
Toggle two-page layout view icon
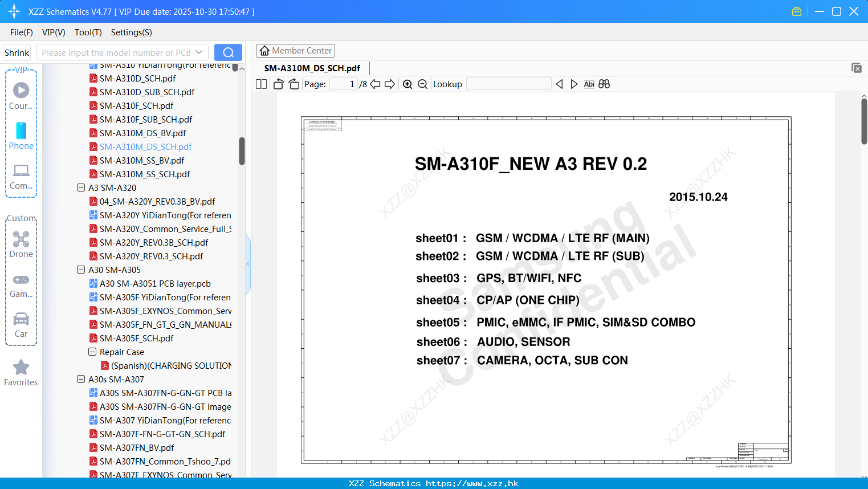262,84
